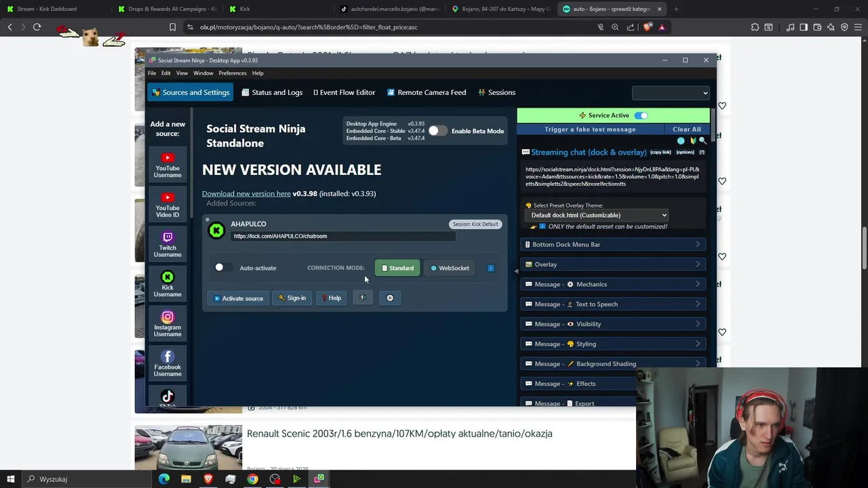Screen dimensions: 868x488
Task: Expand Message - Background Shading section
Action: click(613, 364)
